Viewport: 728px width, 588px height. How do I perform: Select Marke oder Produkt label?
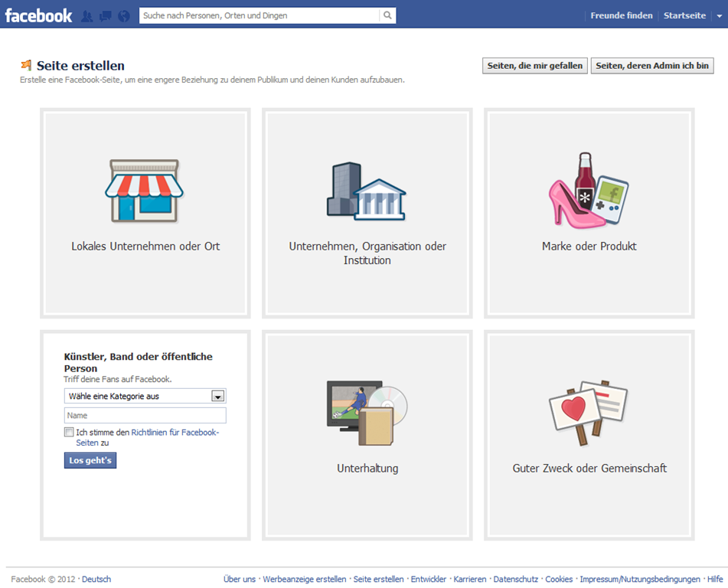[x=589, y=247]
